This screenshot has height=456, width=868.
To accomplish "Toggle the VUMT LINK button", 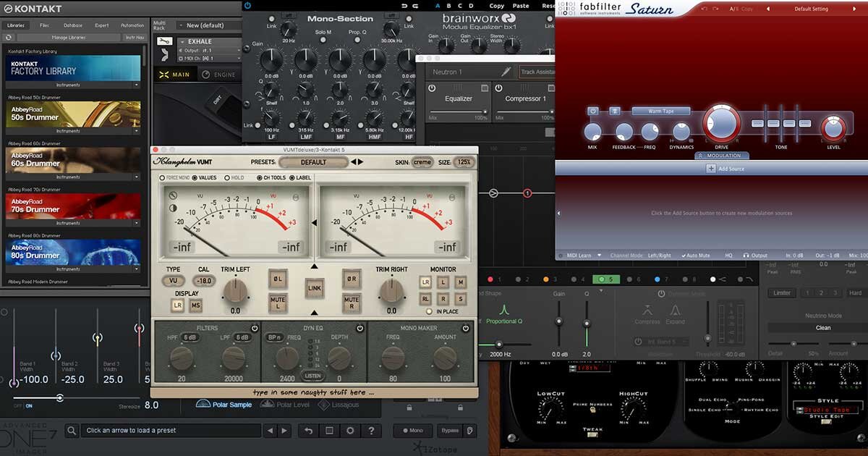I will [x=315, y=287].
